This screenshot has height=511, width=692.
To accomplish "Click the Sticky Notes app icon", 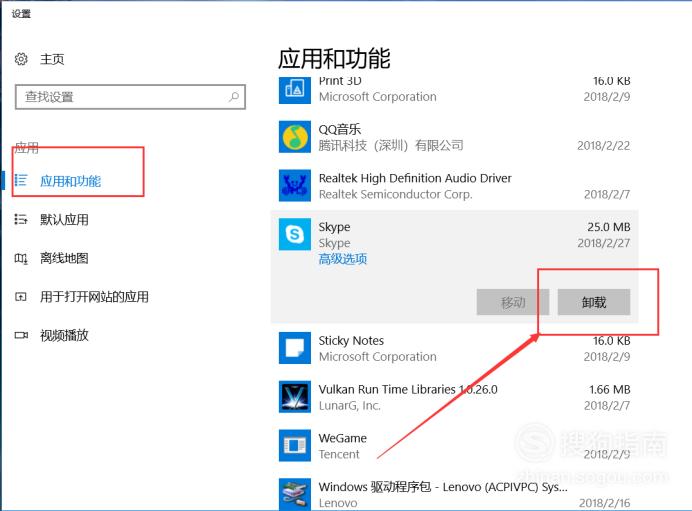I will (295, 348).
